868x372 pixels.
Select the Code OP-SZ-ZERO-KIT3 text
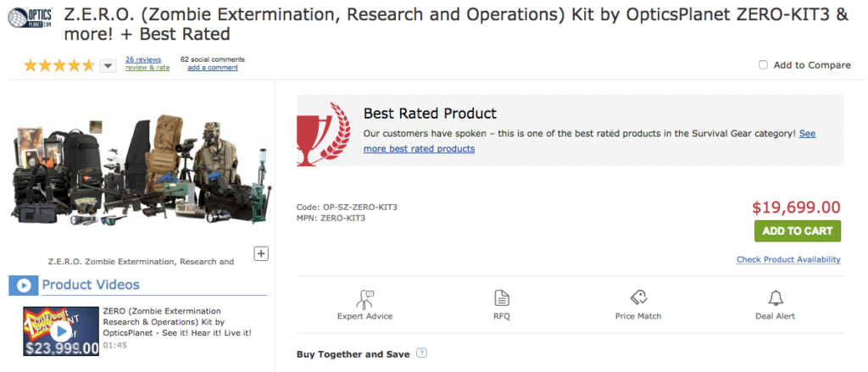(x=347, y=207)
